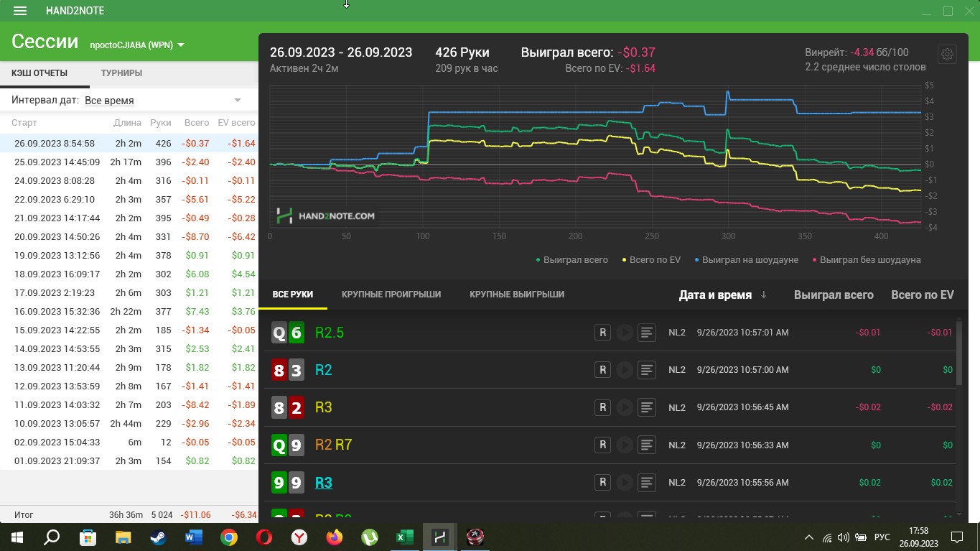Click Q6 hand cards in hands list

[287, 333]
